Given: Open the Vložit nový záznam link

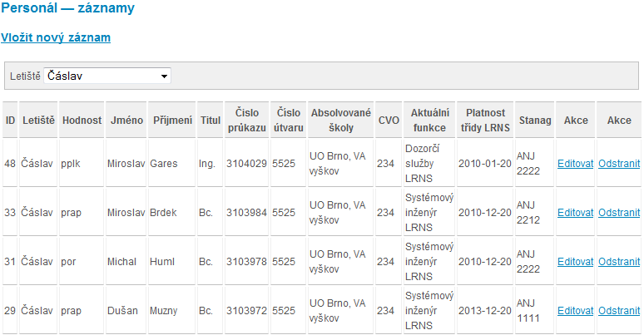Looking at the screenshot, I should 56,37.
